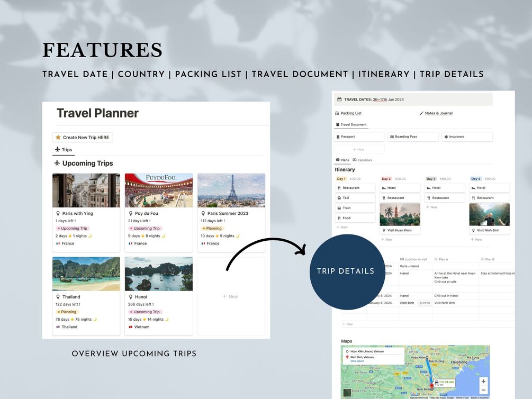532x399 pixels.
Task: Toggle the map satellite layer thumbnail
Action: tap(346, 393)
